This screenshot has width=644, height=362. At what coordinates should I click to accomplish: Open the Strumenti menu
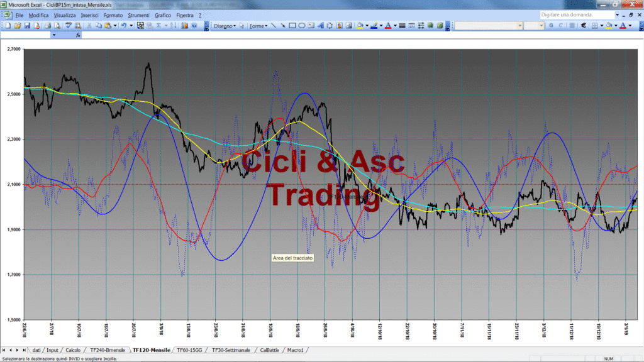(138, 15)
